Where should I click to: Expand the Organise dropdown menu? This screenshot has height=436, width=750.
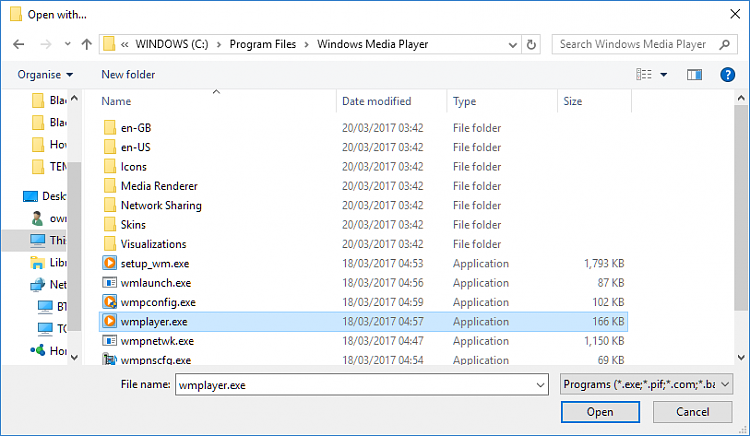point(45,75)
